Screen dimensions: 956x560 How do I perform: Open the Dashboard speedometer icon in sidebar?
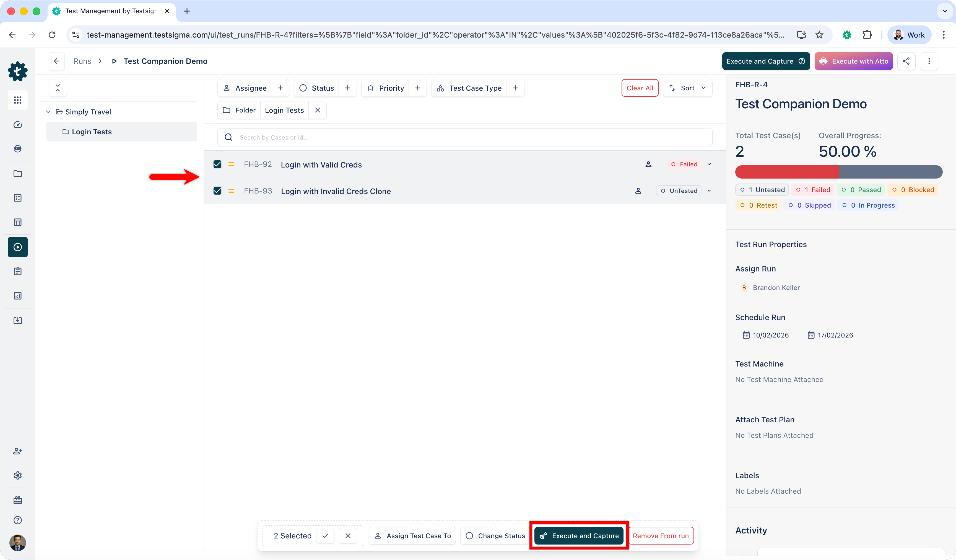pos(17,124)
